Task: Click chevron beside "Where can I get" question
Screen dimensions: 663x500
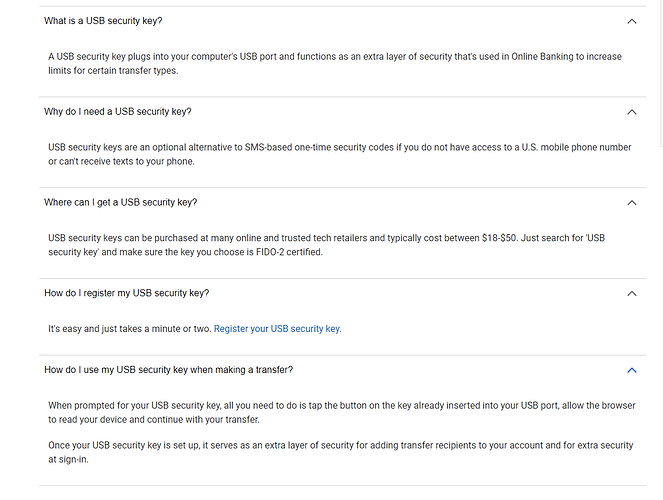Action: pos(631,203)
